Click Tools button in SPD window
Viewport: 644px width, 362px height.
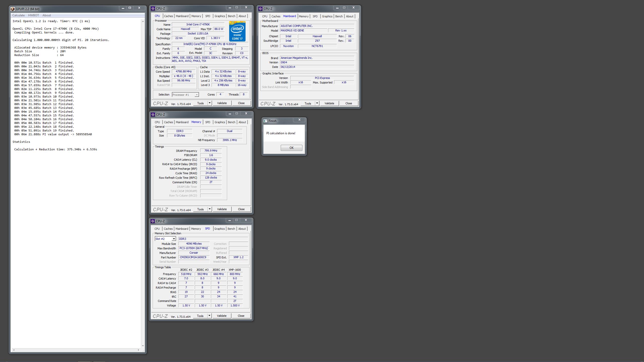point(200,316)
